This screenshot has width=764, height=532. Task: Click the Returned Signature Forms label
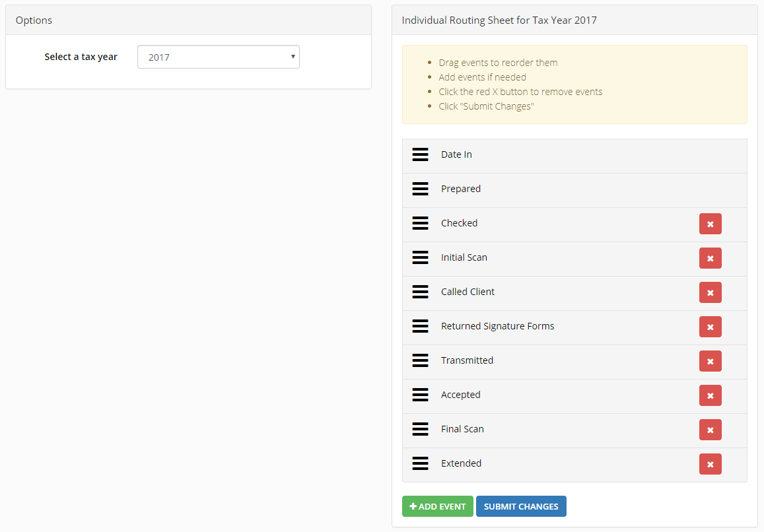pos(497,326)
